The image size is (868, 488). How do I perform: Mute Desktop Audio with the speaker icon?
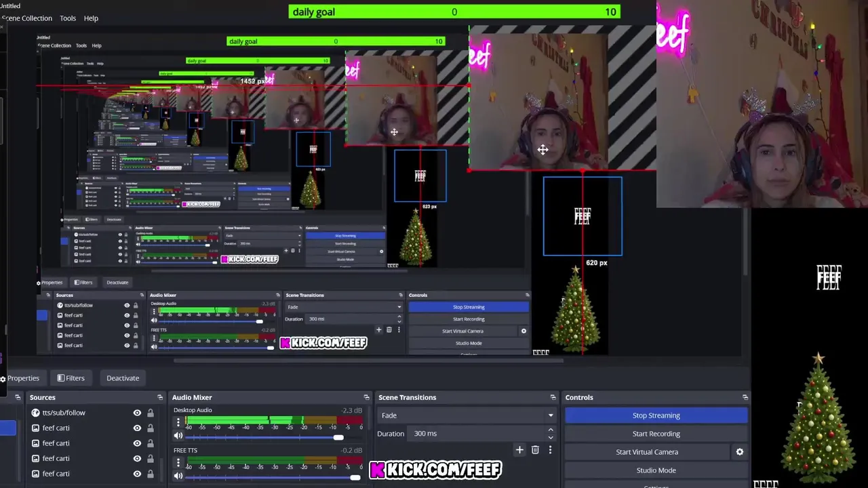pyautogui.click(x=178, y=437)
